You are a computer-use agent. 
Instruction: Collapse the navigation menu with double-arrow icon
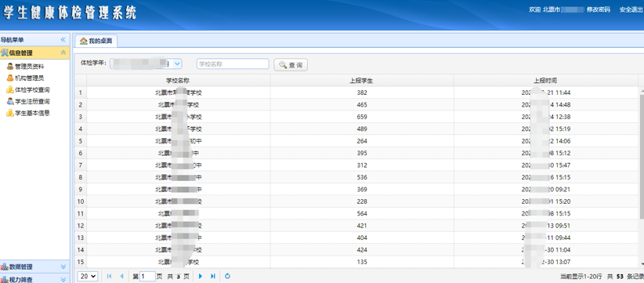click(63, 40)
